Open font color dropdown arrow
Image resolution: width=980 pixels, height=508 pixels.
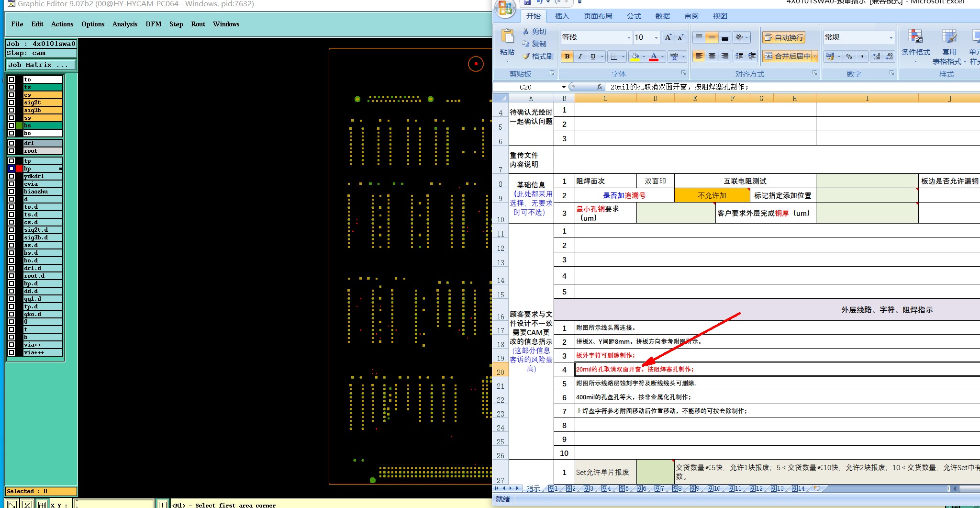662,56
